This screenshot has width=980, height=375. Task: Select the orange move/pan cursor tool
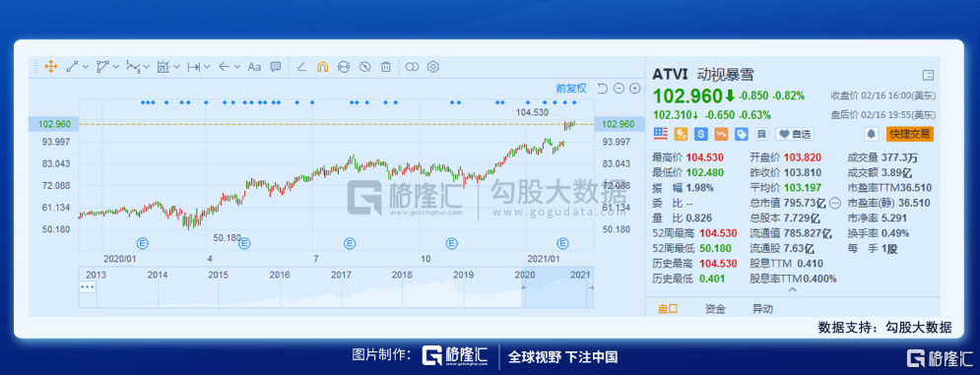(51, 67)
